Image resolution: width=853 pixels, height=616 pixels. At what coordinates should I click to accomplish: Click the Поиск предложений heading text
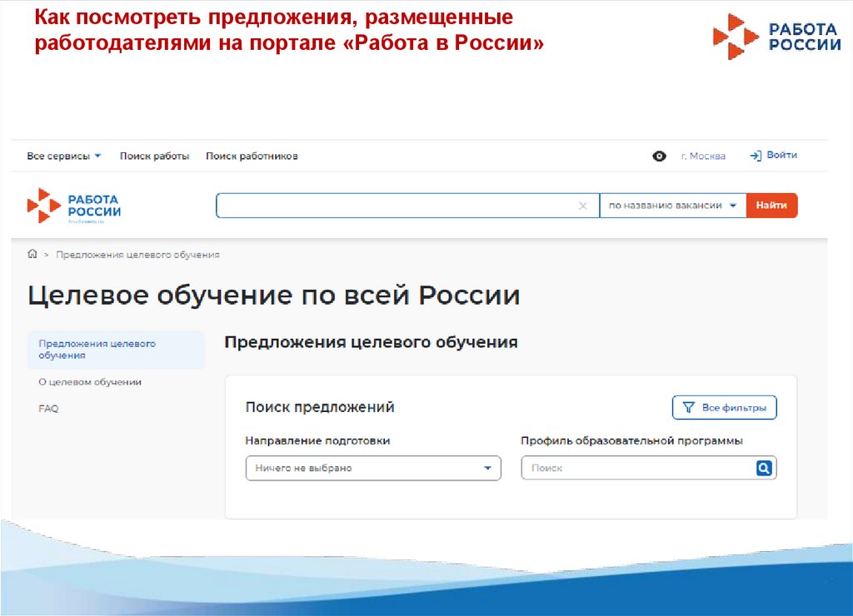point(320,407)
